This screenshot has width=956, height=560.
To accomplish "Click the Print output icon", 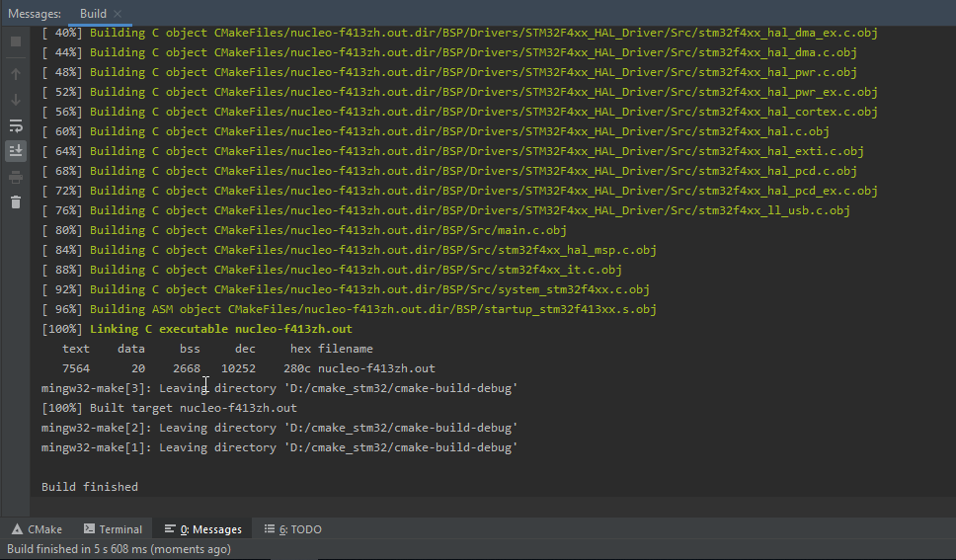I will tap(16, 178).
